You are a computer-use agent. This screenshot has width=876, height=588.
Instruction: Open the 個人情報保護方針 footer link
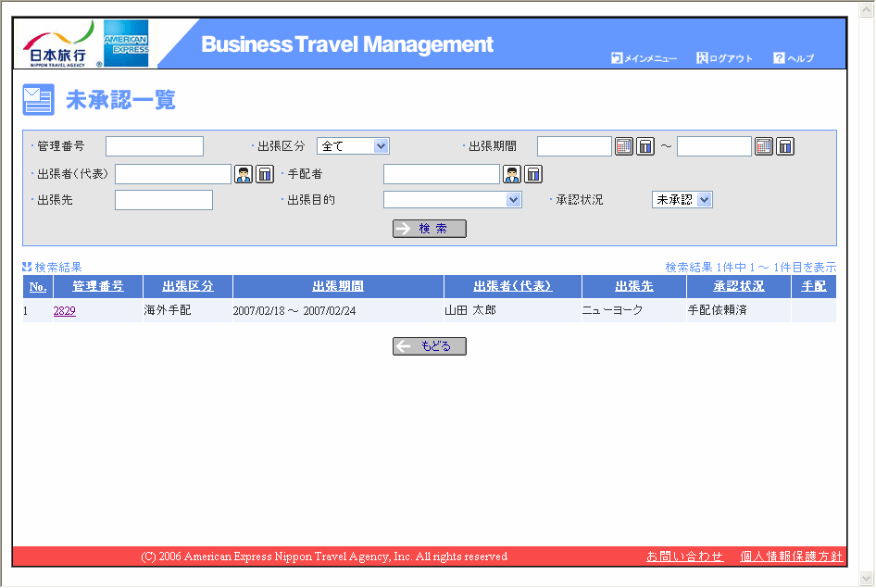click(x=791, y=557)
